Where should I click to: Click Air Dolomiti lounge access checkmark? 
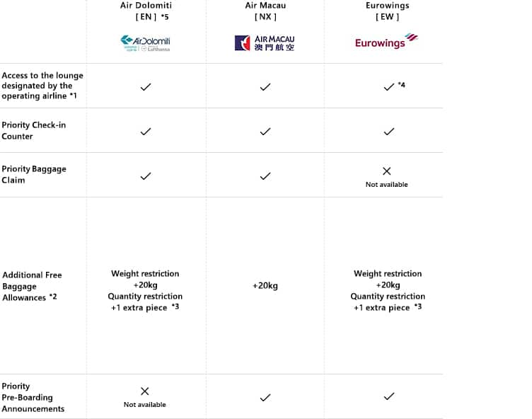145,87
